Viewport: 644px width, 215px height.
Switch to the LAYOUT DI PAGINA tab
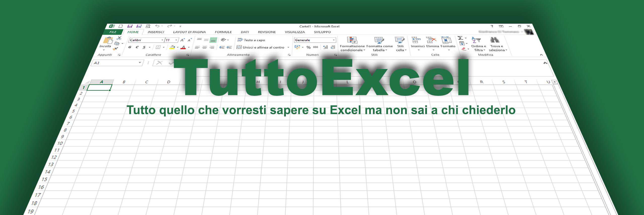[189, 32]
